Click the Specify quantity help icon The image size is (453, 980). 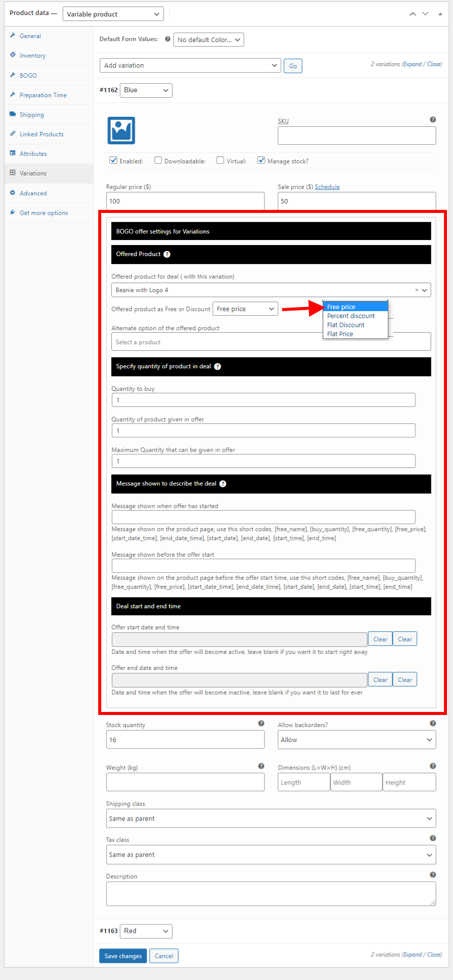pyautogui.click(x=217, y=367)
